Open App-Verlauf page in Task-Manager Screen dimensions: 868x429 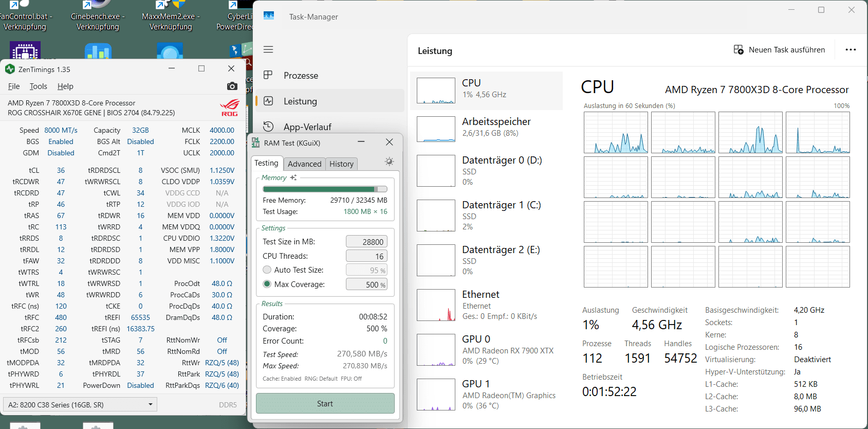pos(329,127)
